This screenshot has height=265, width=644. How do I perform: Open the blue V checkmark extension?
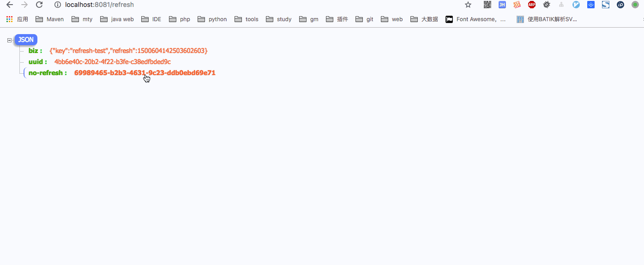[x=576, y=5]
